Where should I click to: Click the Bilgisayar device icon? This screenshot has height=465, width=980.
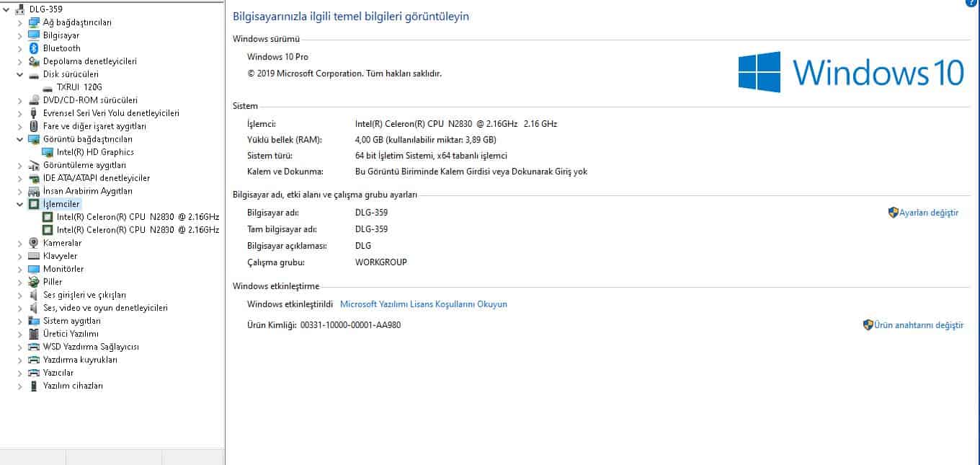[x=33, y=35]
